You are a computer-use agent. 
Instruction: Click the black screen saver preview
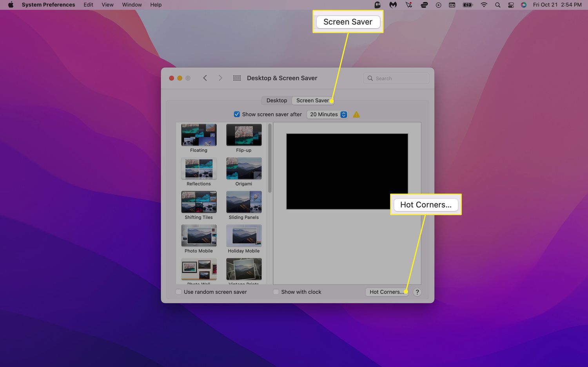pyautogui.click(x=347, y=171)
